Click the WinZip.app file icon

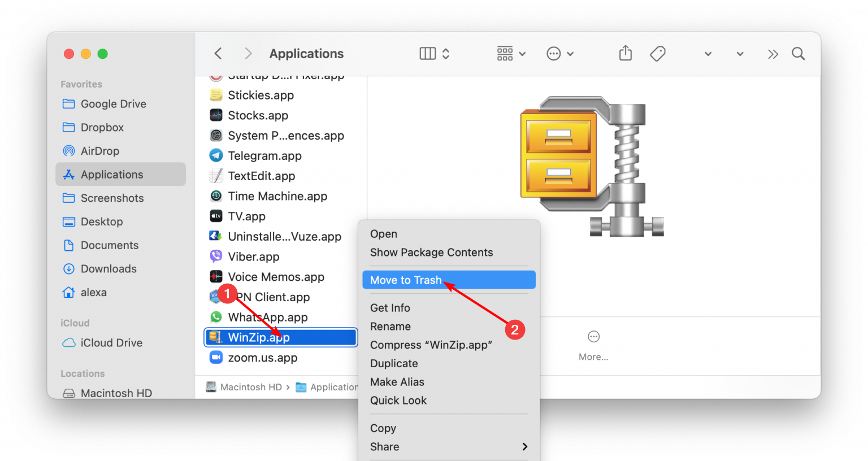(x=215, y=337)
